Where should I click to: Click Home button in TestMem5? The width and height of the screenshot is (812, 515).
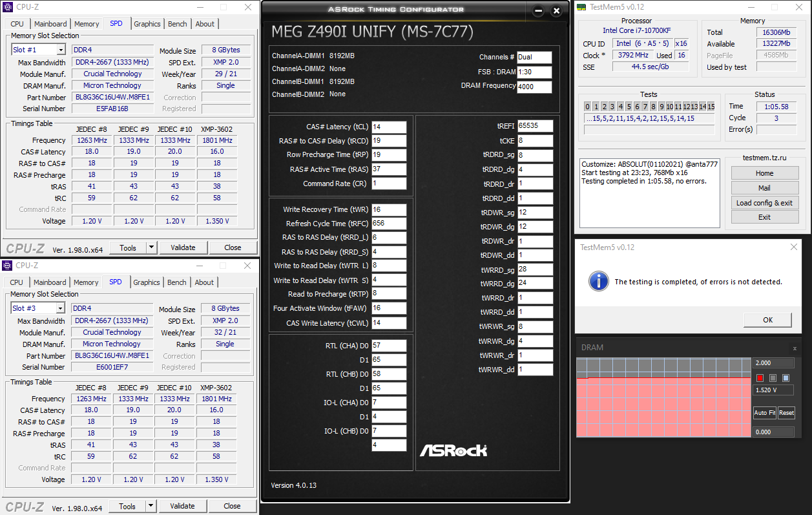(x=764, y=173)
